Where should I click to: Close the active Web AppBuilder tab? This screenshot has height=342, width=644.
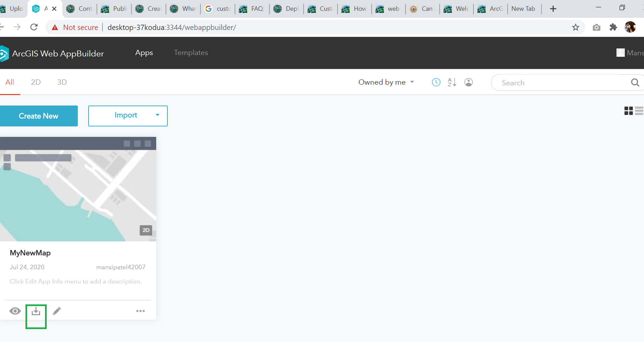pyautogui.click(x=54, y=9)
